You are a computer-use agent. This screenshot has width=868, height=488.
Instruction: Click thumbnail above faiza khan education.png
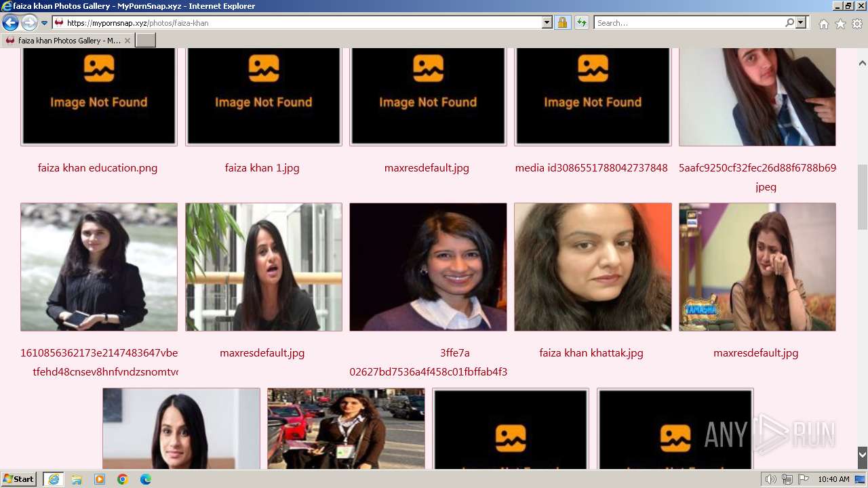99,96
